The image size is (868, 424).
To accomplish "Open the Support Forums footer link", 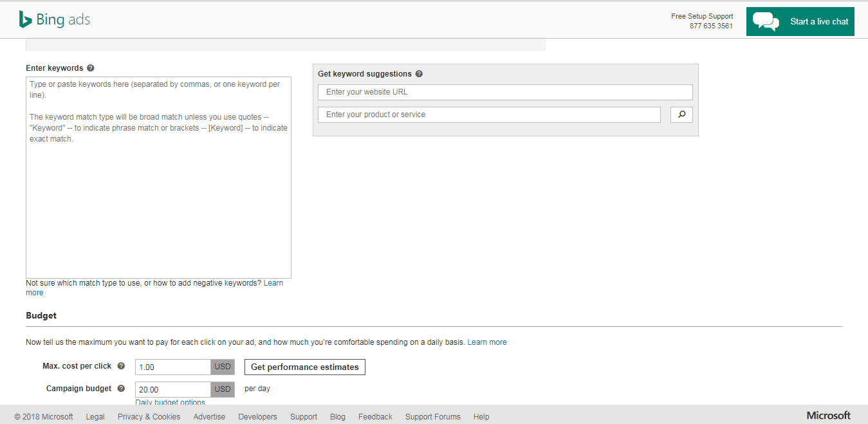I will (x=432, y=417).
